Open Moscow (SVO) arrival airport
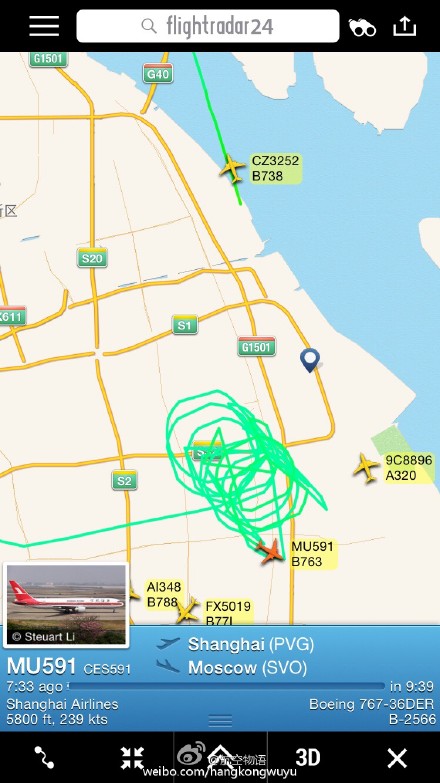This screenshot has width=440, height=783. [x=247, y=668]
